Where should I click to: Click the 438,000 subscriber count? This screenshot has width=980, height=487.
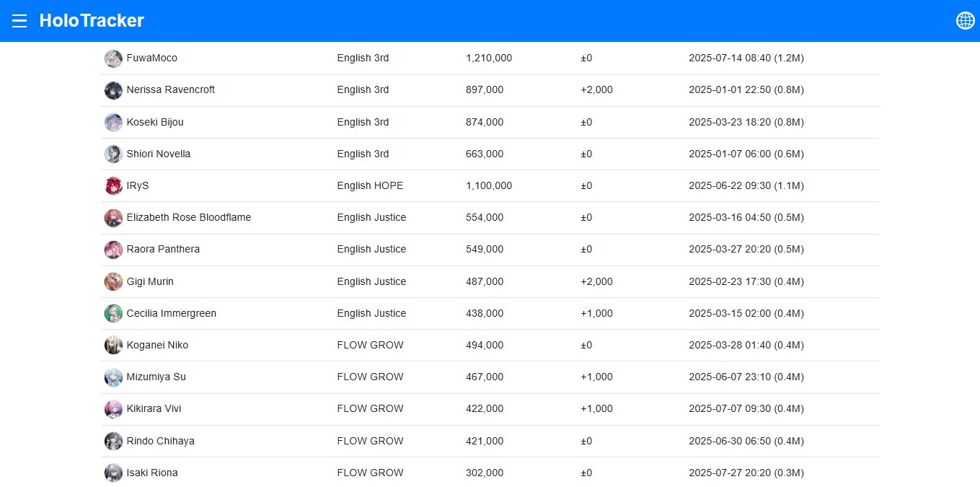pyautogui.click(x=485, y=313)
